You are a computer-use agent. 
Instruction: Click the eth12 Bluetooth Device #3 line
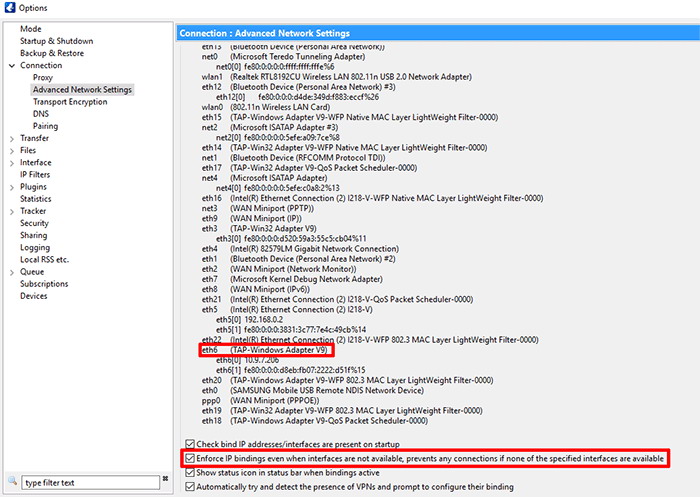tap(299, 87)
